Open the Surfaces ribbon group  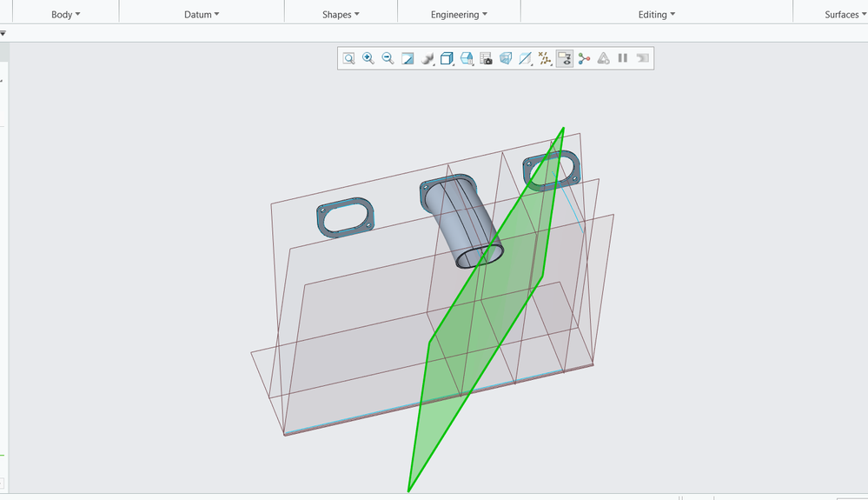click(x=845, y=14)
